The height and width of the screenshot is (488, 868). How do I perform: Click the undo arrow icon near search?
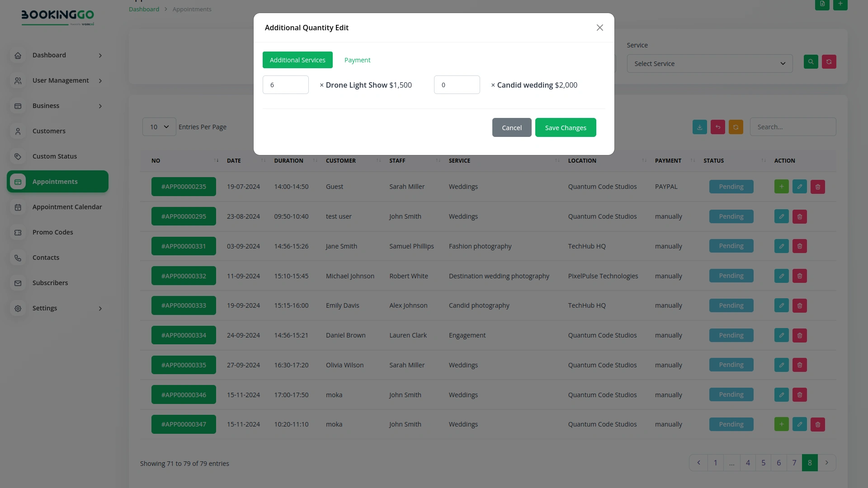pos(717,127)
